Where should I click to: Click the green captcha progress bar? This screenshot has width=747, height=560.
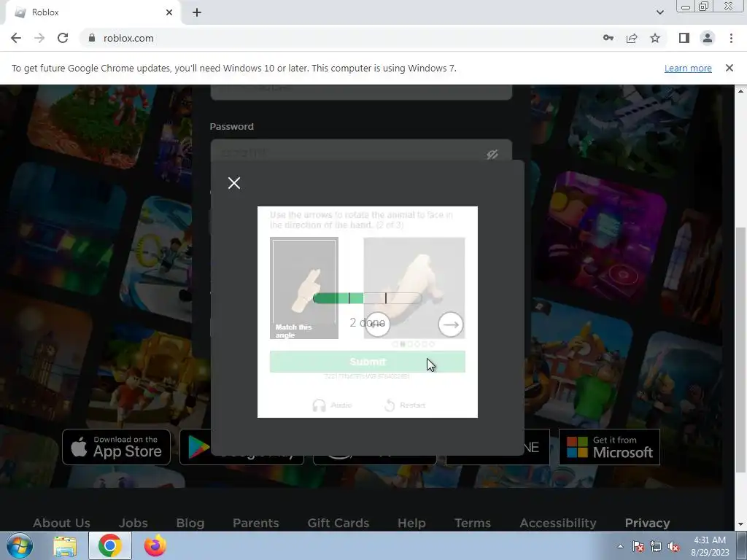click(368, 298)
